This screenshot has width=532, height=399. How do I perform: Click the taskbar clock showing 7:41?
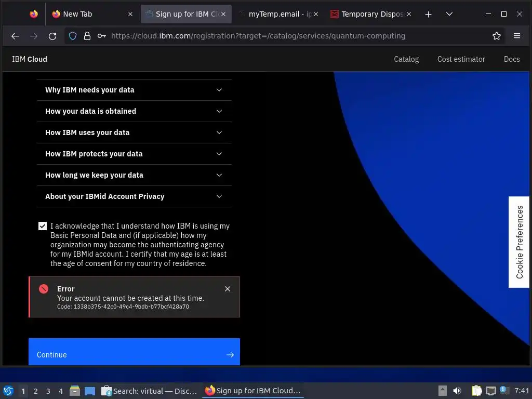click(522, 391)
